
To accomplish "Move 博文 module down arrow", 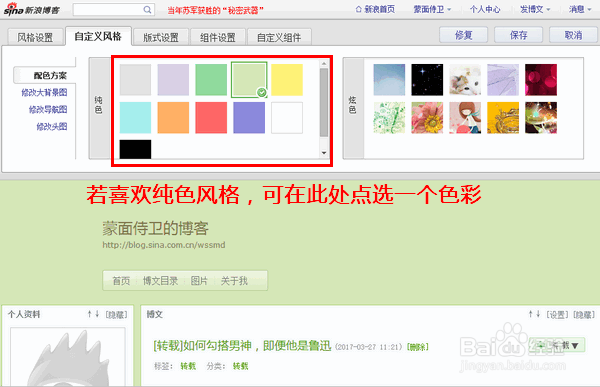I will pos(538,314).
